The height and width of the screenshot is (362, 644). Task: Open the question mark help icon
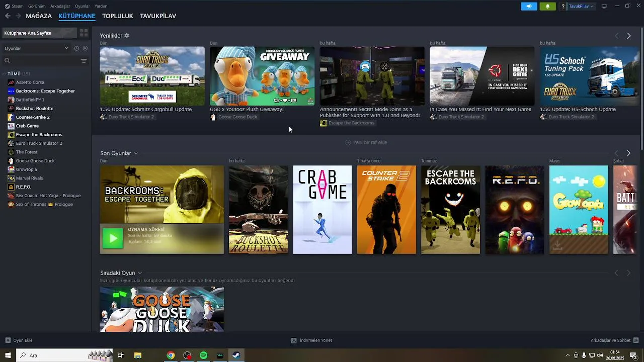coord(563,7)
